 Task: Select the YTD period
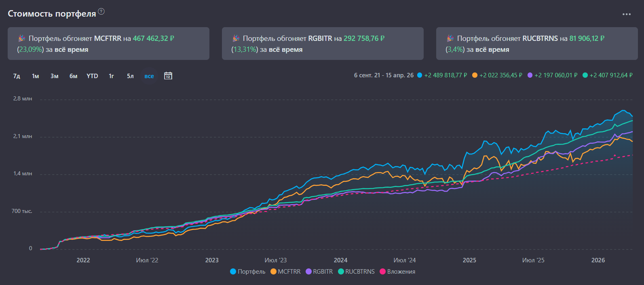[x=92, y=76]
